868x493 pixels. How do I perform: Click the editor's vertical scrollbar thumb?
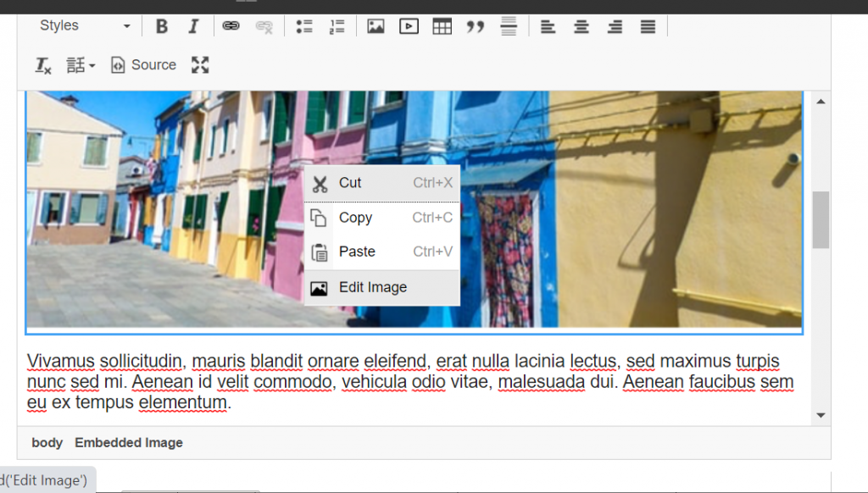pos(821,219)
